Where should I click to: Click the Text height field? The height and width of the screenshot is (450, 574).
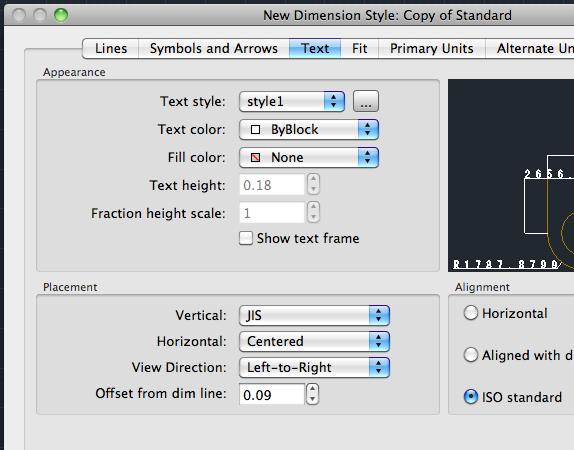click(272, 185)
